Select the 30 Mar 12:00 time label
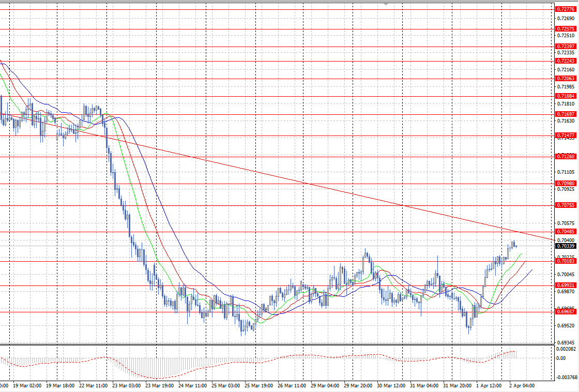Viewport: 579px width, 392px height. pyautogui.click(x=391, y=386)
